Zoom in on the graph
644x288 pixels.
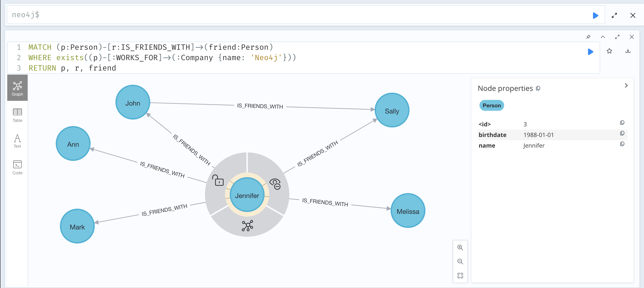(460, 248)
